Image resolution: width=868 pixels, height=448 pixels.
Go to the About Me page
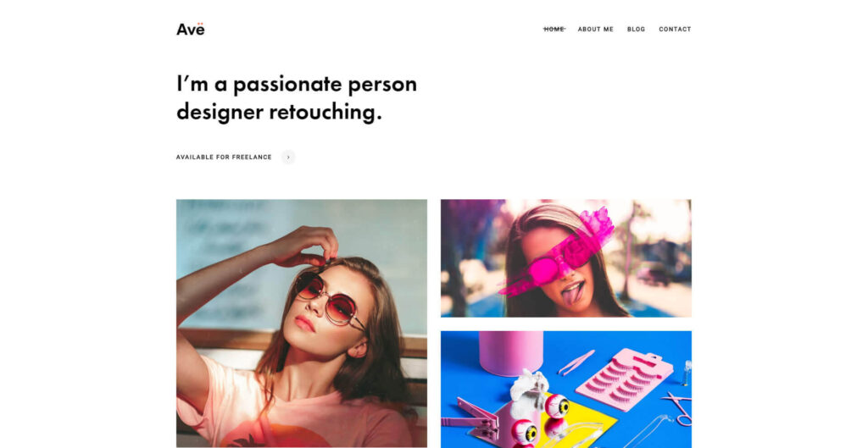click(x=596, y=30)
